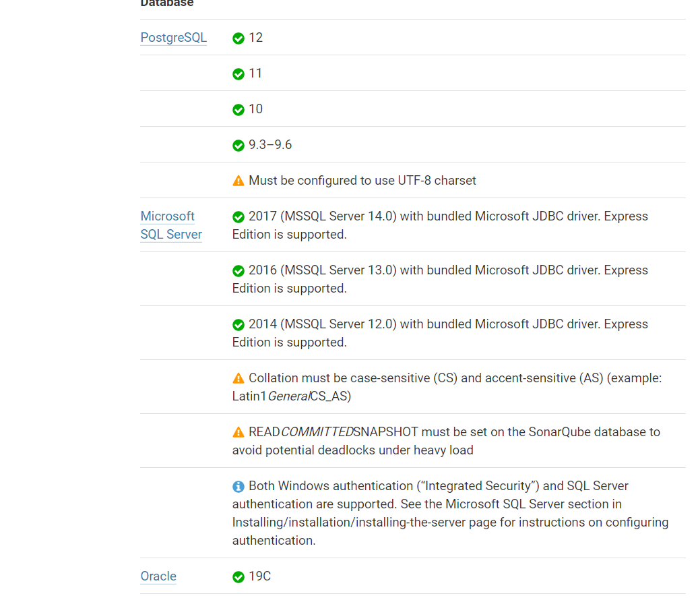Click the "avoid potential deadlocks under heavy load" text

click(353, 450)
